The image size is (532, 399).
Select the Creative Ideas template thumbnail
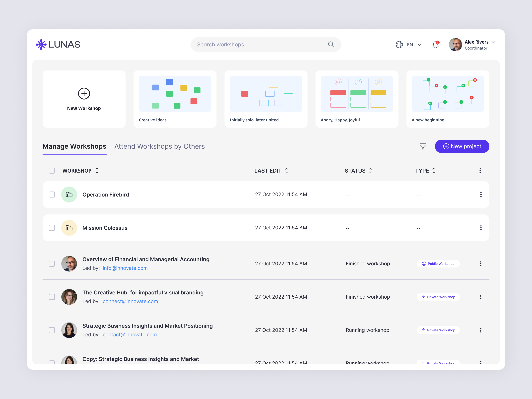[175, 94]
